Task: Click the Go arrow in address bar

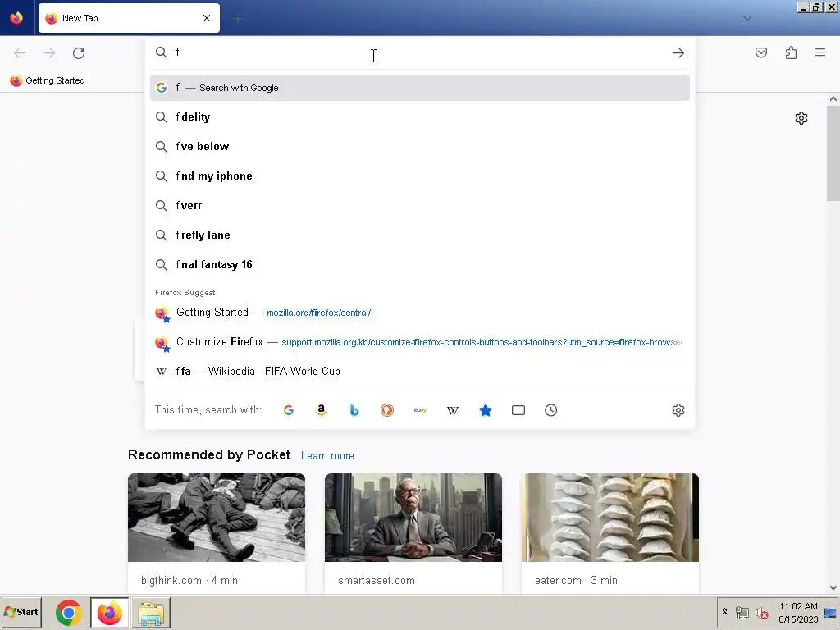Action: click(678, 53)
